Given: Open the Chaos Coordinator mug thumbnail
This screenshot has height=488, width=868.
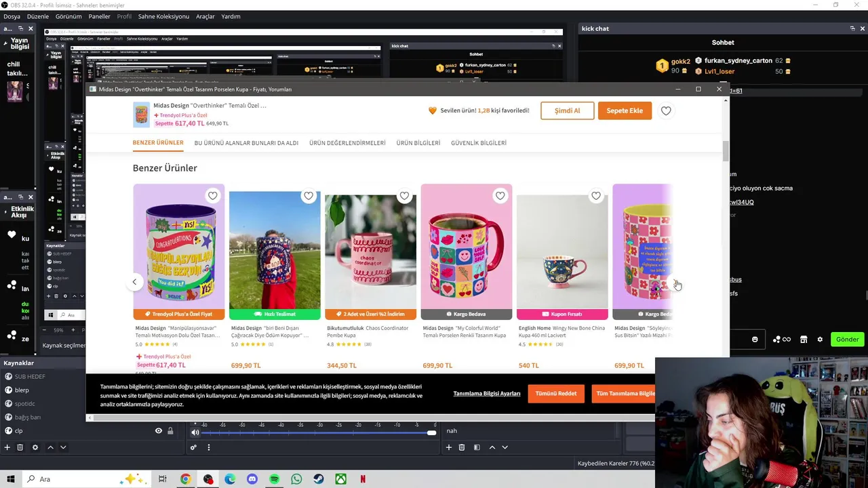Looking at the screenshot, I should [370, 252].
